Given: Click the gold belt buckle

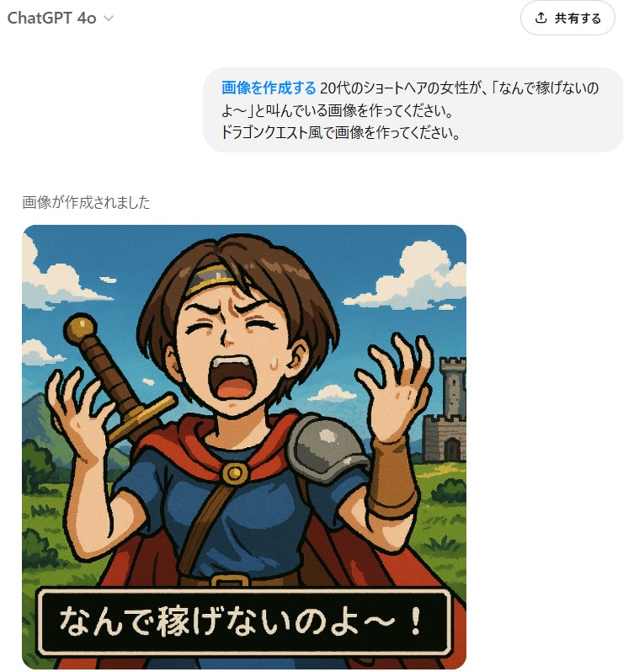Looking at the screenshot, I should (x=230, y=580).
